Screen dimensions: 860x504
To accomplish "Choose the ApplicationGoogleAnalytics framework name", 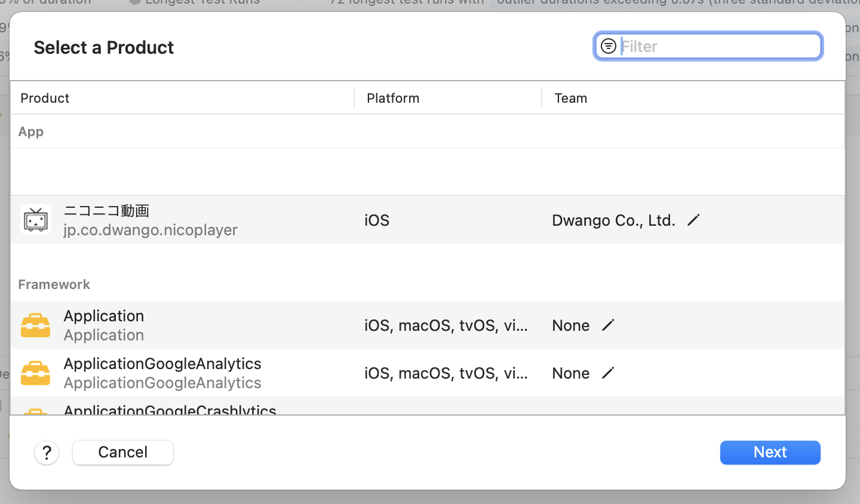I will [x=162, y=364].
